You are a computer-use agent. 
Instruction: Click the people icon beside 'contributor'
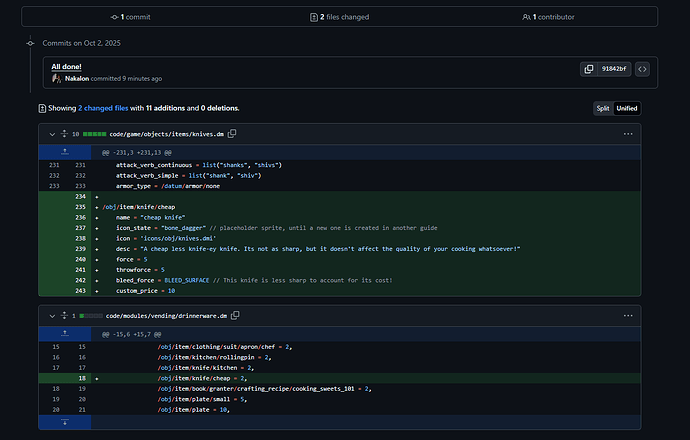coord(526,17)
